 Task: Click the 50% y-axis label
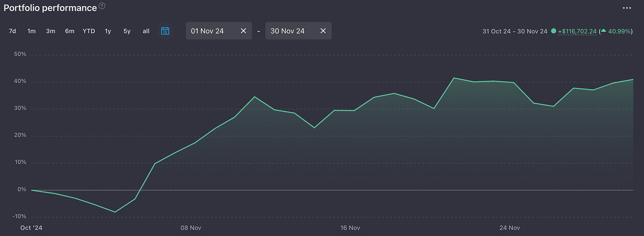click(x=20, y=54)
